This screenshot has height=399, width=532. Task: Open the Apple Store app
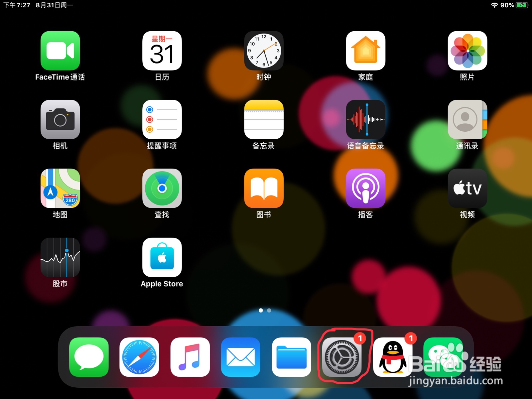coord(162,257)
